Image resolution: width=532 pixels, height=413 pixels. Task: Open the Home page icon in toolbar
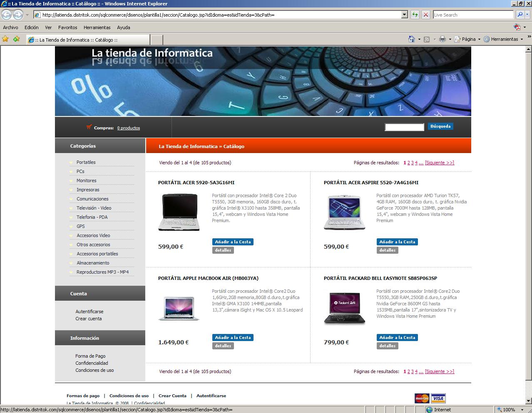(411, 39)
